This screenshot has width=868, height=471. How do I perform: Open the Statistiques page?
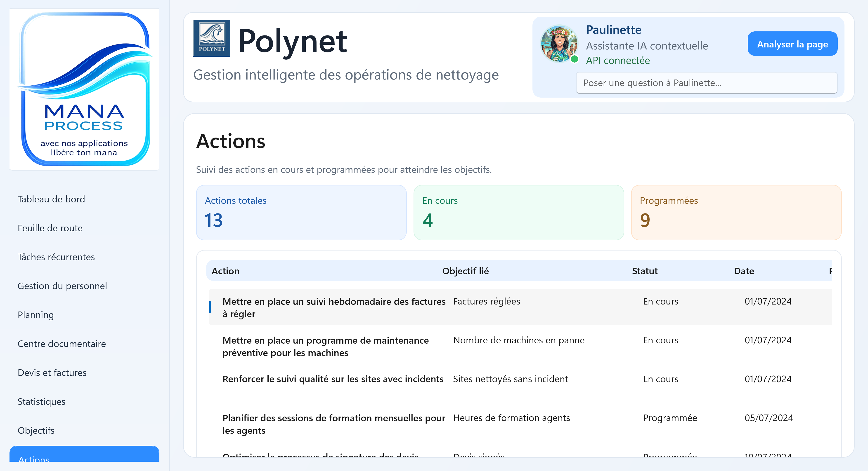41,402
